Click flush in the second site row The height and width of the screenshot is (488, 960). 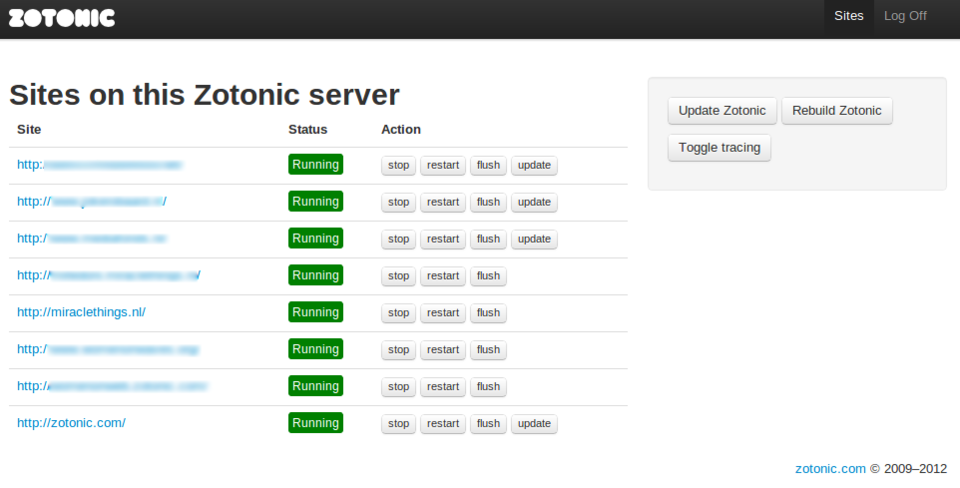click(x=488, y=202)
